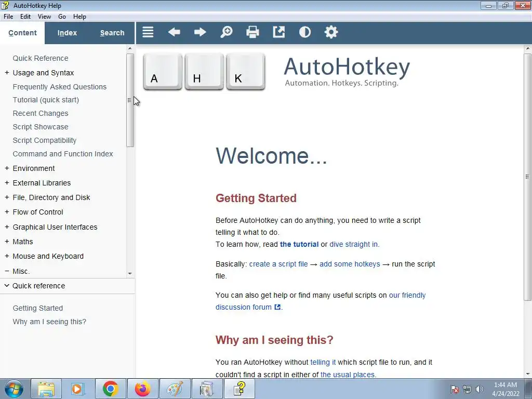
Task: Expand File, Directory and Disk node
Action: pyautogui.click(x=7, y=197)
